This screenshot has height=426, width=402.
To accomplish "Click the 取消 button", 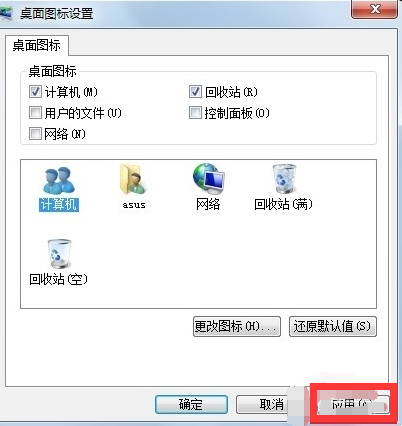I will click(262, 405).
